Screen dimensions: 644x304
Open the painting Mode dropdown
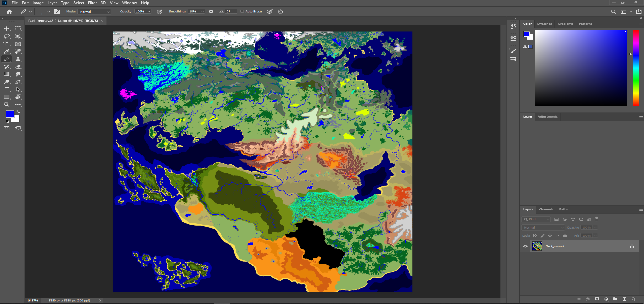point(94,12)
